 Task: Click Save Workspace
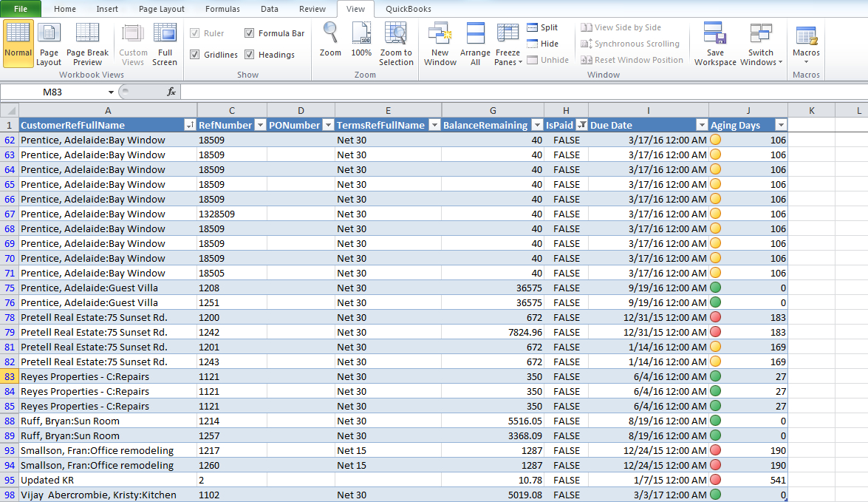tap(714, 43)
